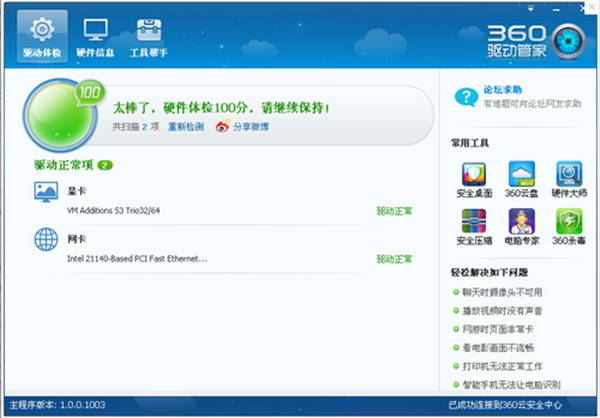The width and height of the screenshot is (600, 418).
Task: Click 驱动正常 status for 显卡
Action: tap(394, 211)
